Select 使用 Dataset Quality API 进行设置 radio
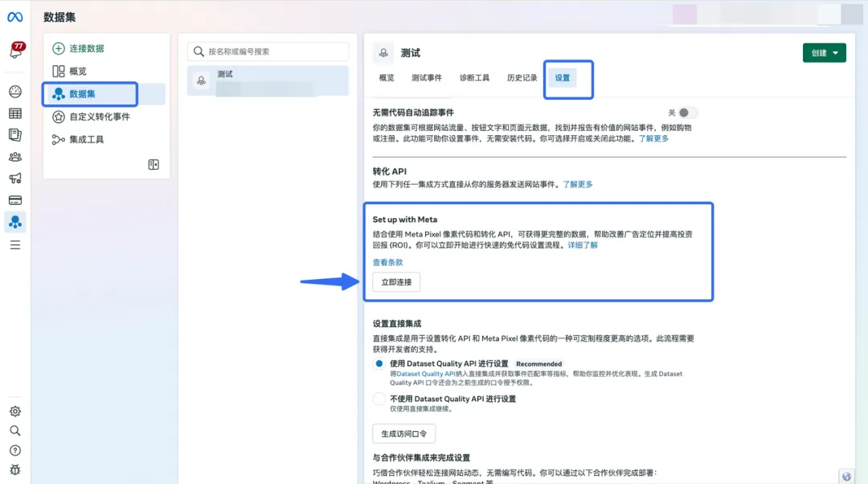The width and height of the screenshot is (868, 484). [x=379, y=364]
